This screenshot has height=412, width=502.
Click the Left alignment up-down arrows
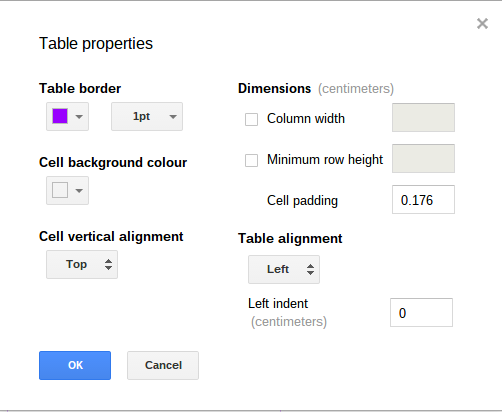click(310, 269)
